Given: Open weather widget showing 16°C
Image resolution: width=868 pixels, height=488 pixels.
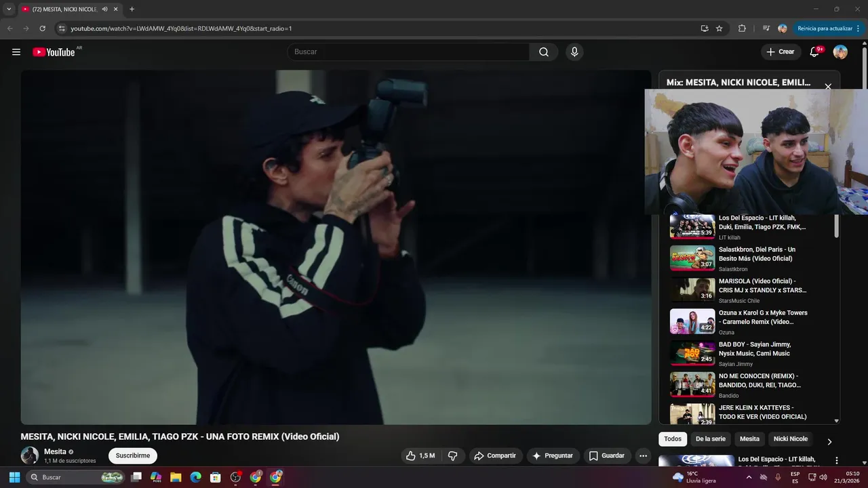Looking at the screenshot, I should coord(694,477).
